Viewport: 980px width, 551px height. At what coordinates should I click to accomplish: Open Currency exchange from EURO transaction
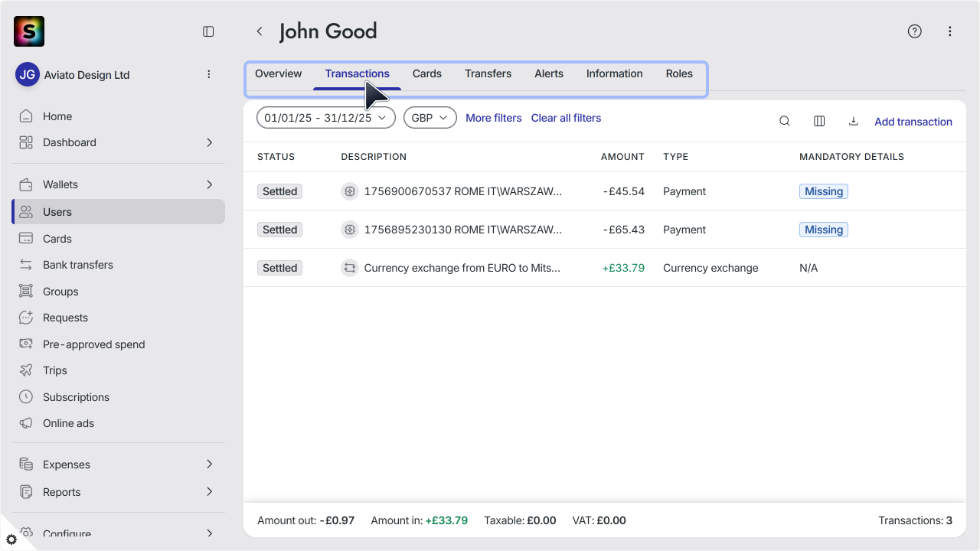pos(462,268)
